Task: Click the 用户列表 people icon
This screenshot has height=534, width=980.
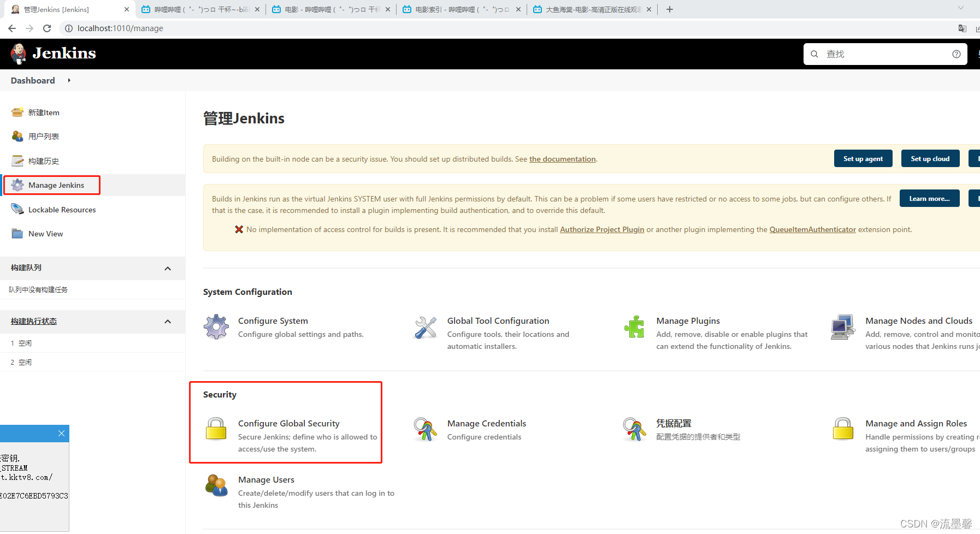Action: (x=17, y=136)
